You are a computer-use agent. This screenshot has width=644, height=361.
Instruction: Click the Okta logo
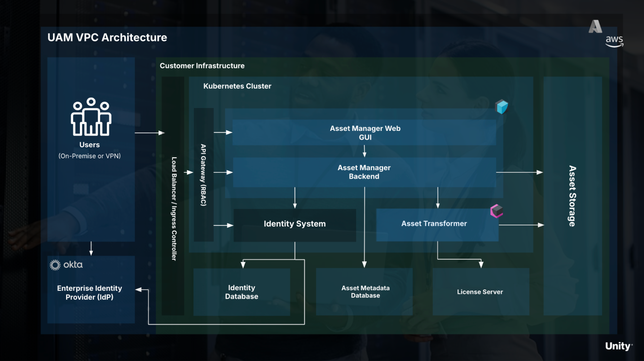pyautogui.click(x=66, y=265)
